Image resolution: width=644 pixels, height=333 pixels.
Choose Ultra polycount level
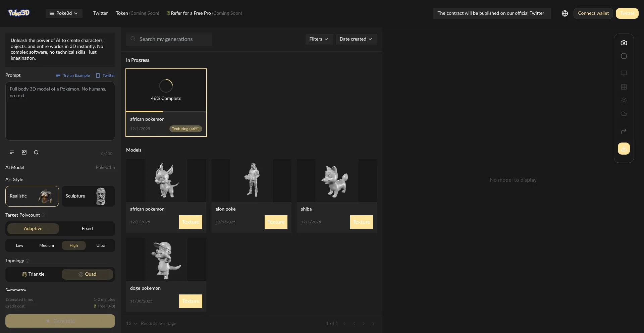tap(101, 245)
